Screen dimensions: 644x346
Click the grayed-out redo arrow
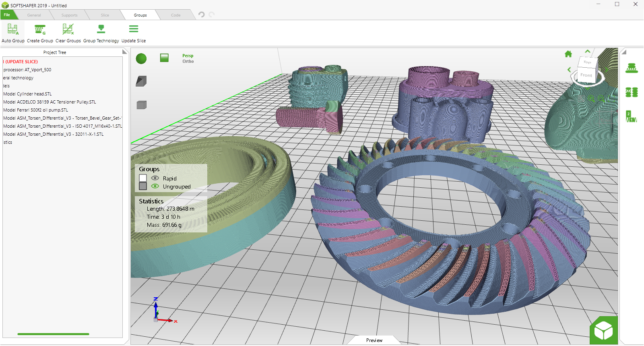[212, 15]
